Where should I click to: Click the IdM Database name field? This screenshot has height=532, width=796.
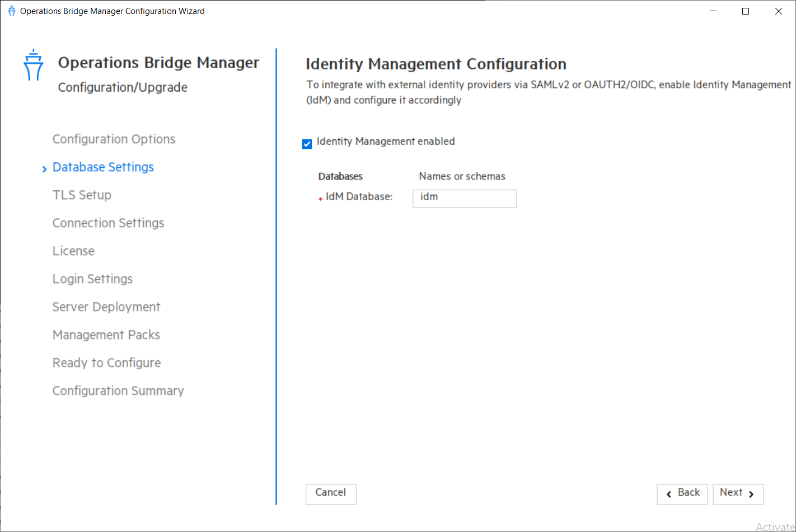[465, 198]
